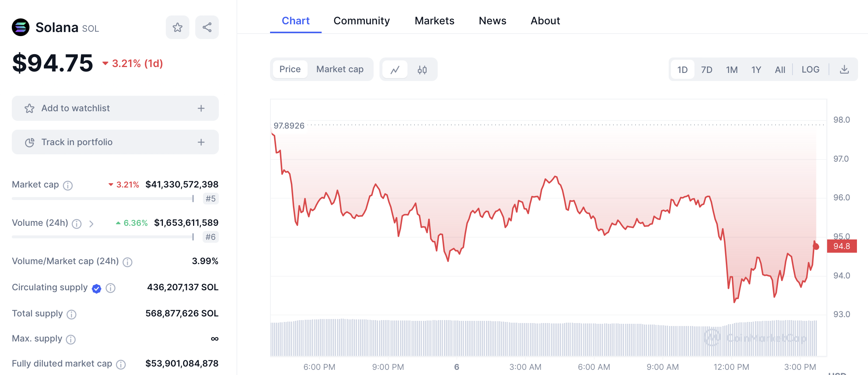Click Circulating supply info icon
This screenshot has width=868, height=375.
(x=111, y=288)
